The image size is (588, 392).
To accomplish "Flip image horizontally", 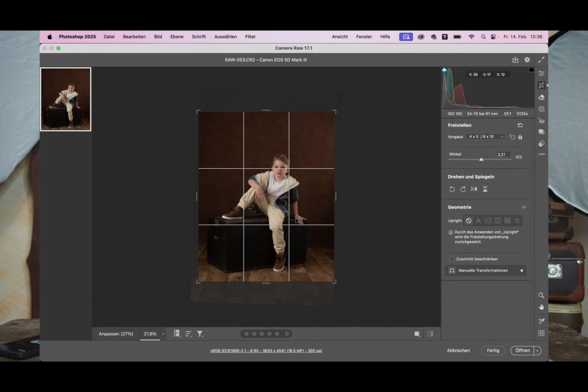I will click(474, 189).
